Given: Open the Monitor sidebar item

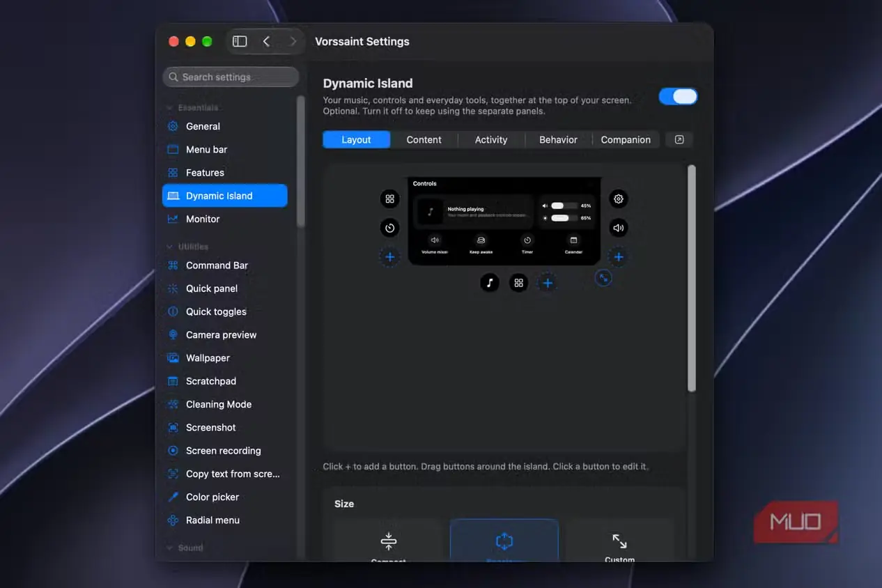Looking at the screenshot, I should point(224,219).
